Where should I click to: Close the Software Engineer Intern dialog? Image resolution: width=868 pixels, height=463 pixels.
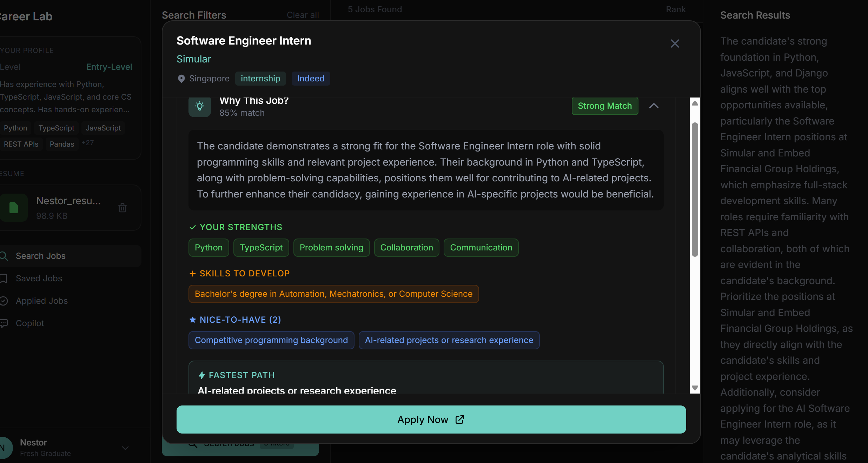(x=675, y=43)
